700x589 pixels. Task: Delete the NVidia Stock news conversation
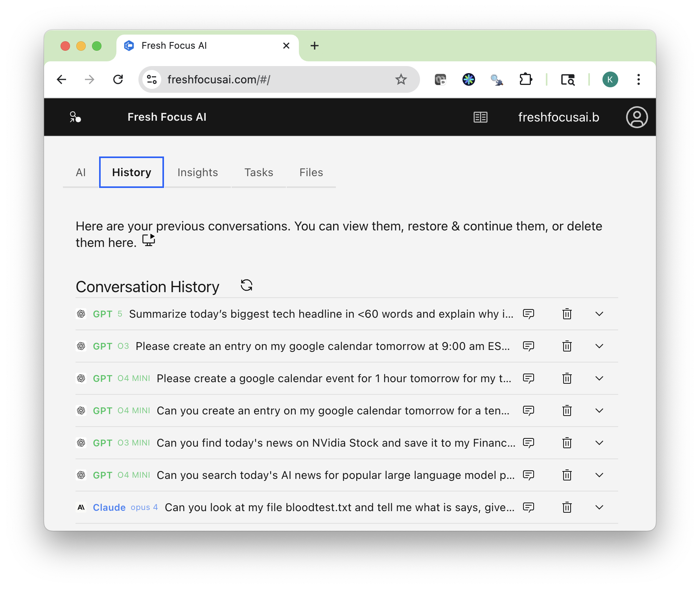(567, 443)
